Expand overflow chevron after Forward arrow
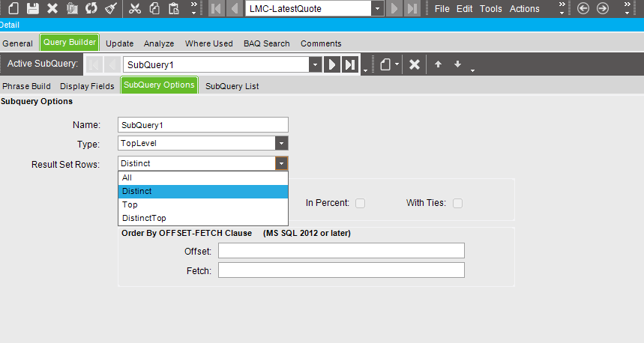The image size is (644, 343). [628, 8]
